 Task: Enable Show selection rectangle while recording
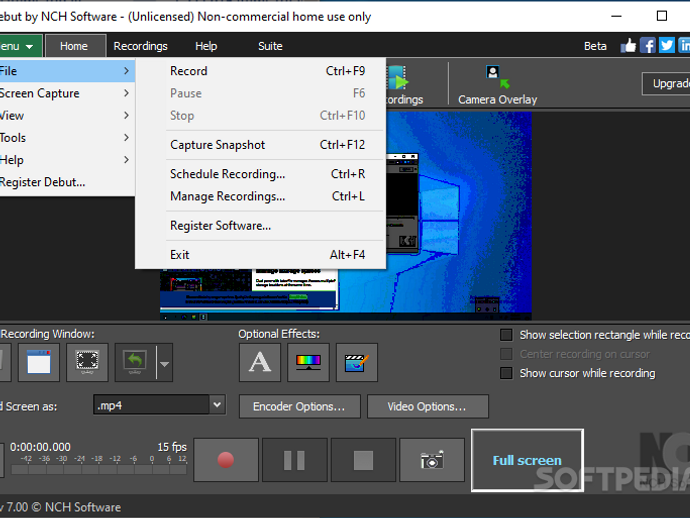tap(506, 335)
